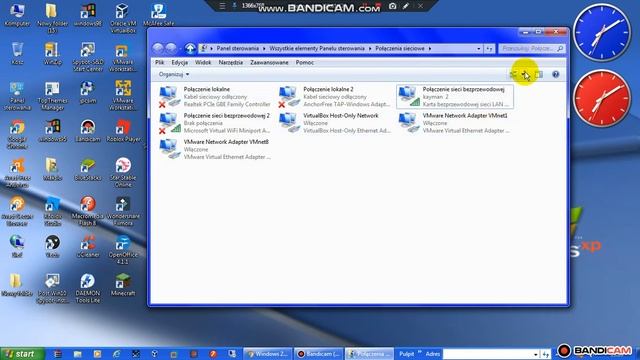Viewport: 640px width, 360px height.
Task: Open BlueStacks desktop icon
Action: (x=88, y=169)
